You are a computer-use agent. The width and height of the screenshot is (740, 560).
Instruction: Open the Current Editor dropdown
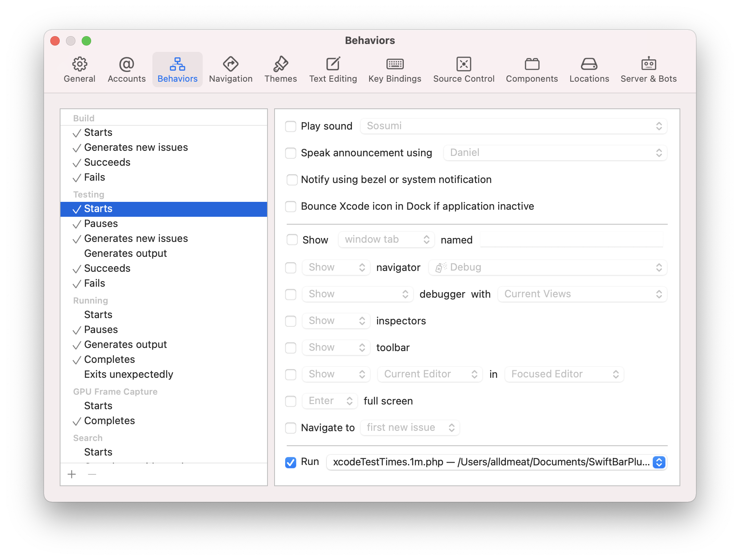(430, 374)
